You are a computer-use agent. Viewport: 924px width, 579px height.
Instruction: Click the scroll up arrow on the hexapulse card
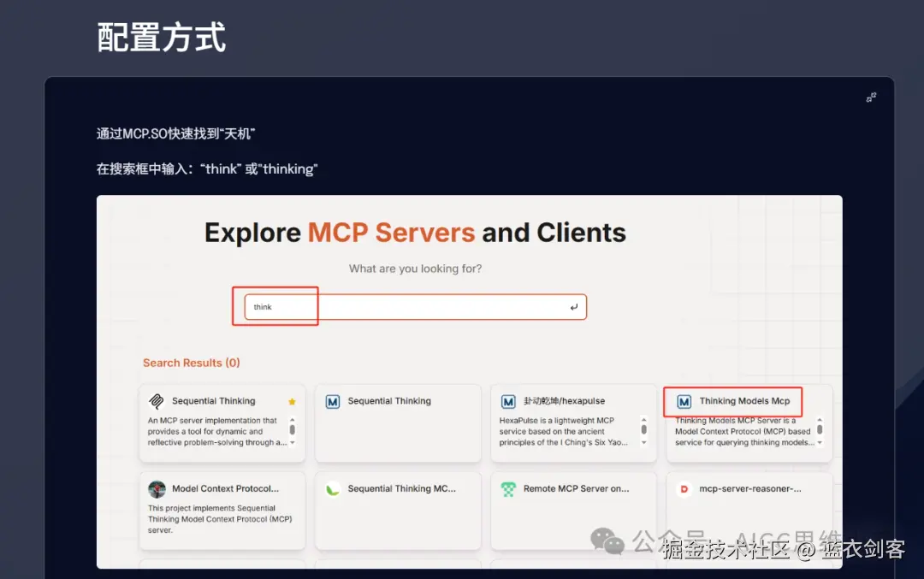coord(643,420)
